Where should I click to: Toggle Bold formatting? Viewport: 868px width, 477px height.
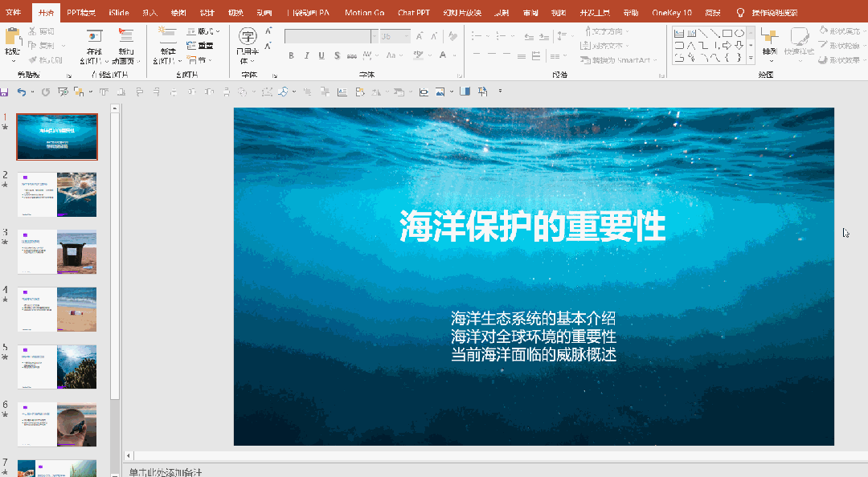tap(291, 55)
